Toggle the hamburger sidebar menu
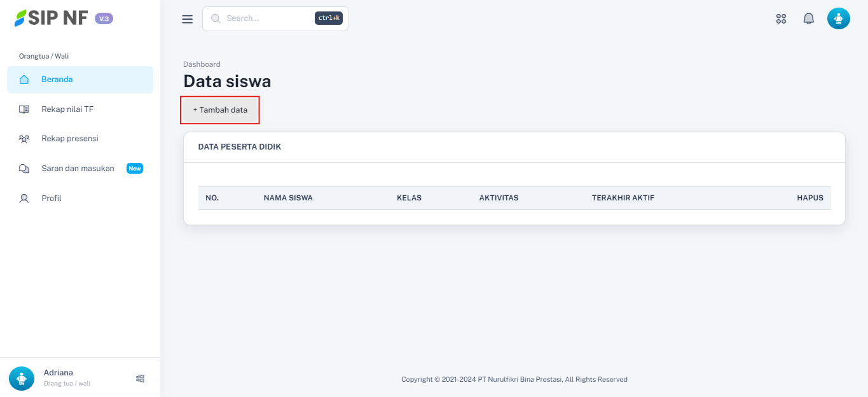This screenshot has width=868, height=397. coord(187,19)
